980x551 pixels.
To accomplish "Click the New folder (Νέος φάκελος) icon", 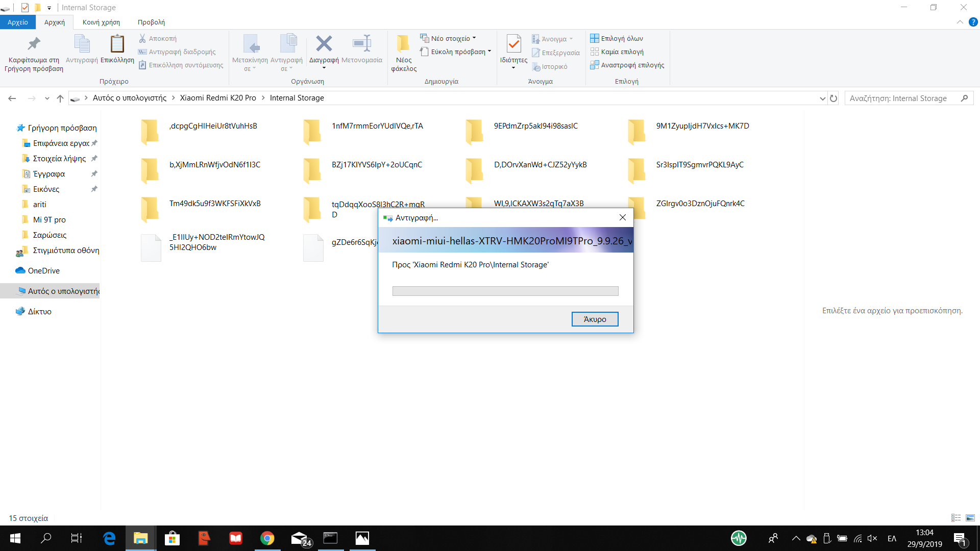I will [403, 44].
